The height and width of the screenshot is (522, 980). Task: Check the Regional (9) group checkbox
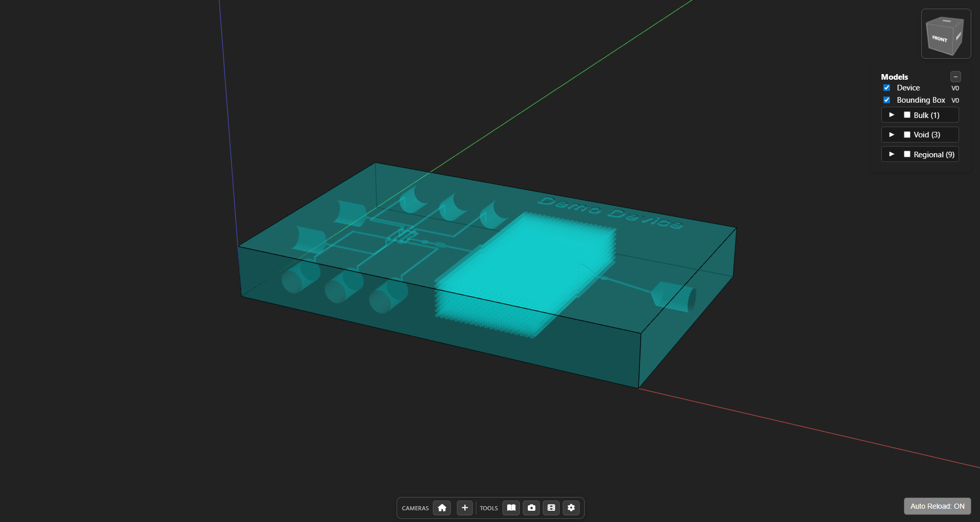[x=907, y=154]
